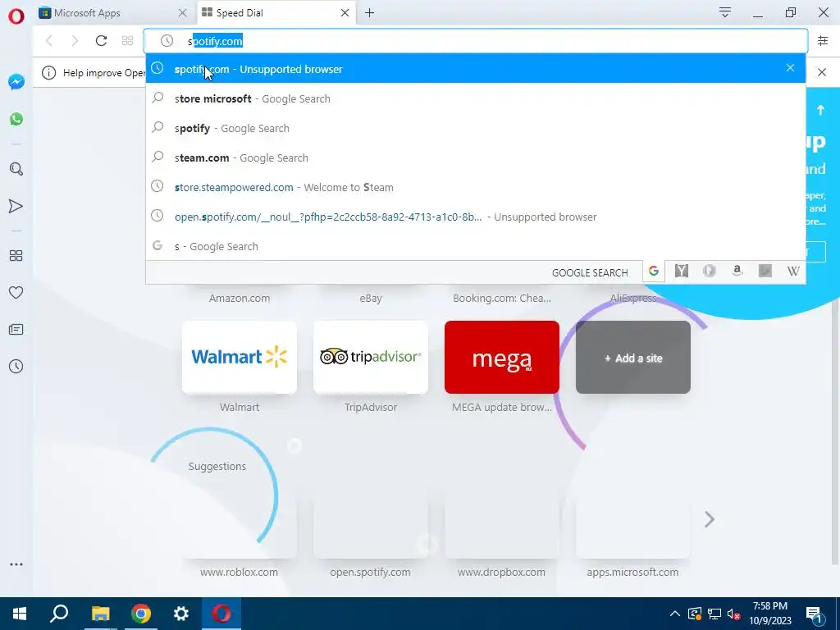Go forward to the next page
Viewport: 840px width, 630px height.
[75, 41]
